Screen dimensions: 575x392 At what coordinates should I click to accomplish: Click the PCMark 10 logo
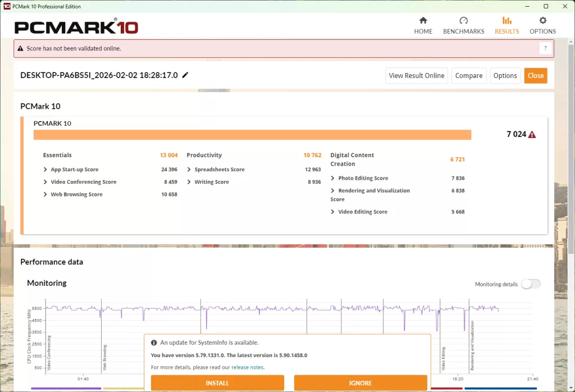click(x=76, y=26)
